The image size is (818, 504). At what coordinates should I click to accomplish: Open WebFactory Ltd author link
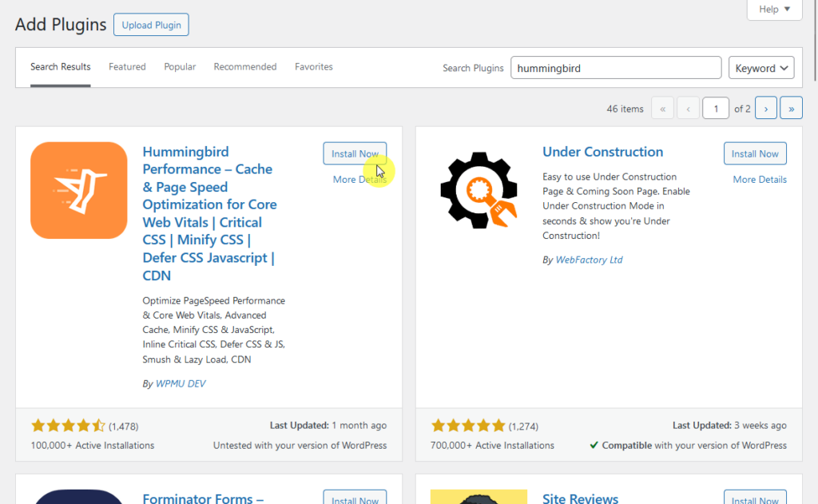coord(589,260)
